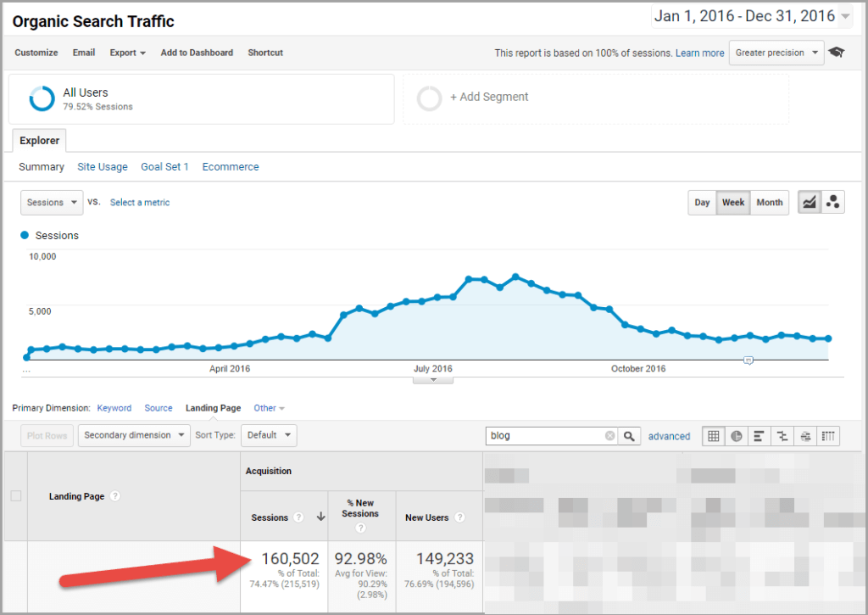Select the performance bar view icon
Image resolution: width=868 pixels, height=615 pixels.
click(x=759, y=436)
